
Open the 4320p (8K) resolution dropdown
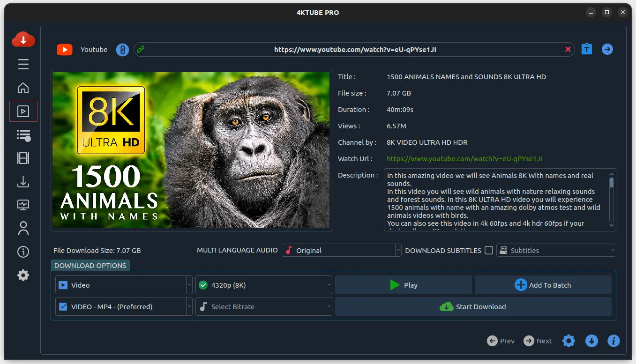pos(264,285)
